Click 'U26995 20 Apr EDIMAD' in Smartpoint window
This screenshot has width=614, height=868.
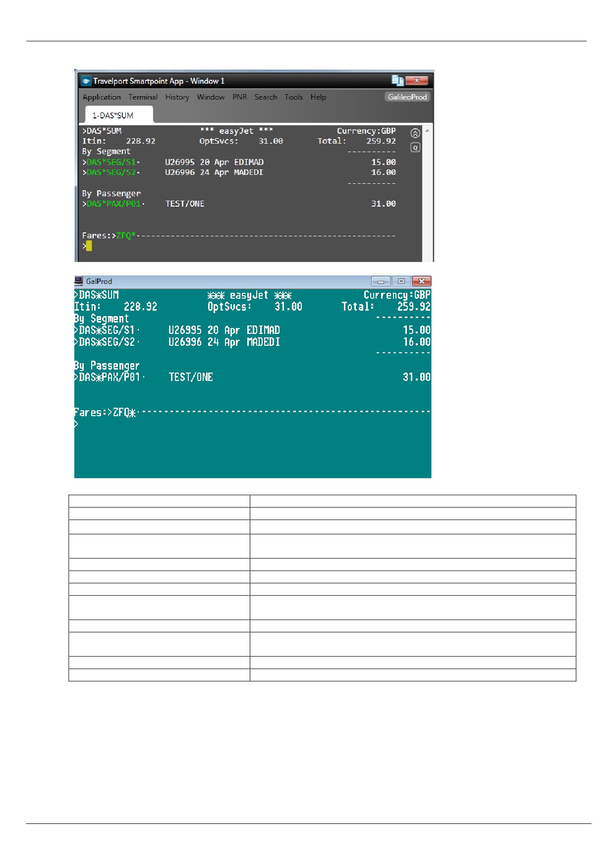coord(214,162)
